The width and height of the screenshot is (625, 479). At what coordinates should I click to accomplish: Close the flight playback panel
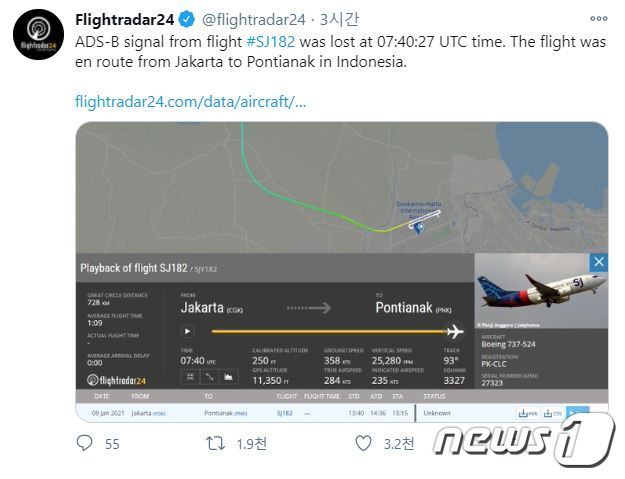coord(598,262)
